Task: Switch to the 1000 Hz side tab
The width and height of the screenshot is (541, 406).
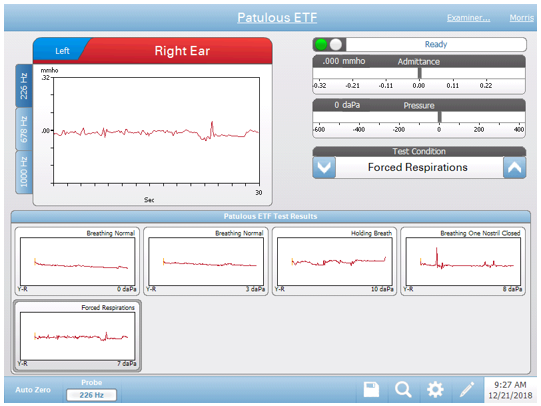Action: (23, 172)
